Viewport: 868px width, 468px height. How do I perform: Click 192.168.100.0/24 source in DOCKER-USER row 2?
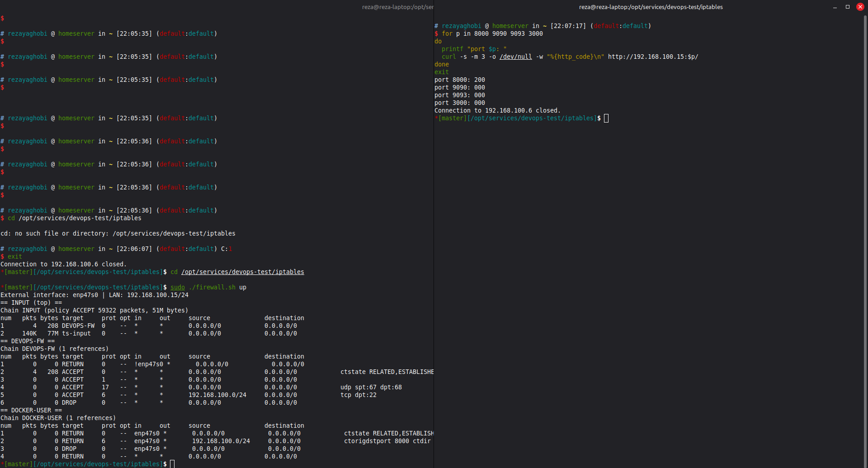[x=221, y=441]
